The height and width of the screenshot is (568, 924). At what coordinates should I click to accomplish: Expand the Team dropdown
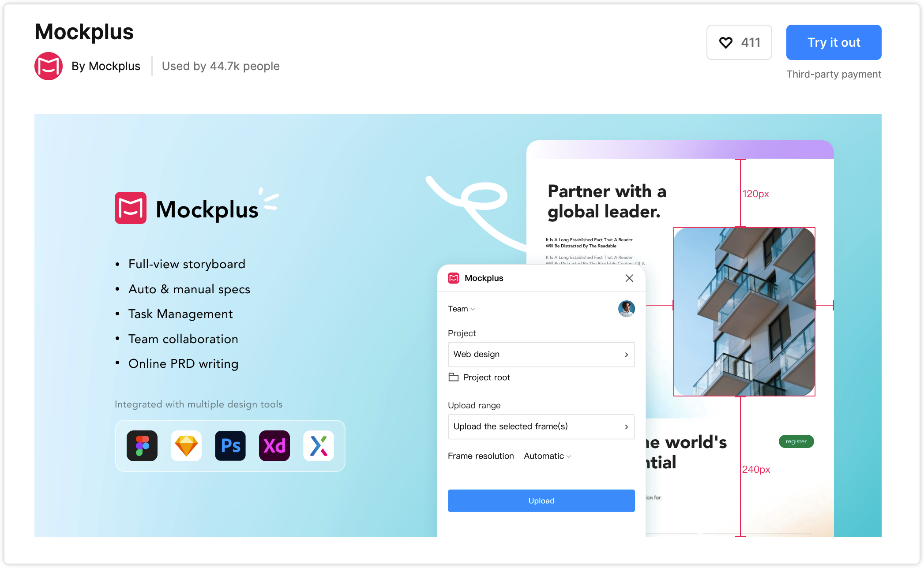pos(462,309)
